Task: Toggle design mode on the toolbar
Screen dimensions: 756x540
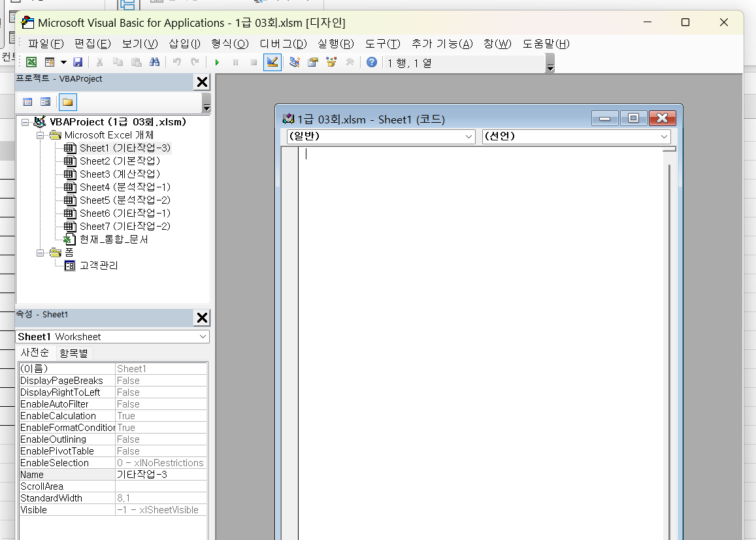Action: (272, 62)
